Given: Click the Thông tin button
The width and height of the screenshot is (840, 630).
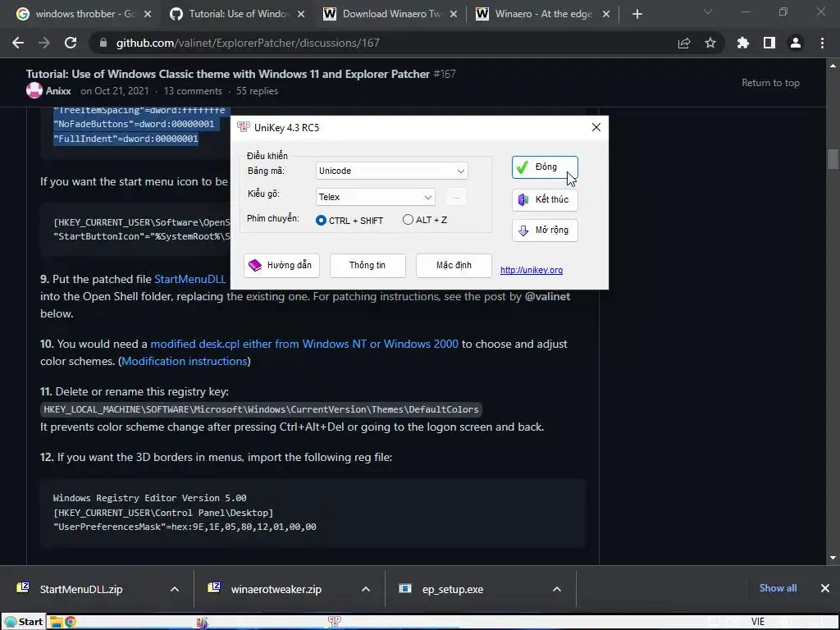Looking at the screenshot, I should [367, 265].
